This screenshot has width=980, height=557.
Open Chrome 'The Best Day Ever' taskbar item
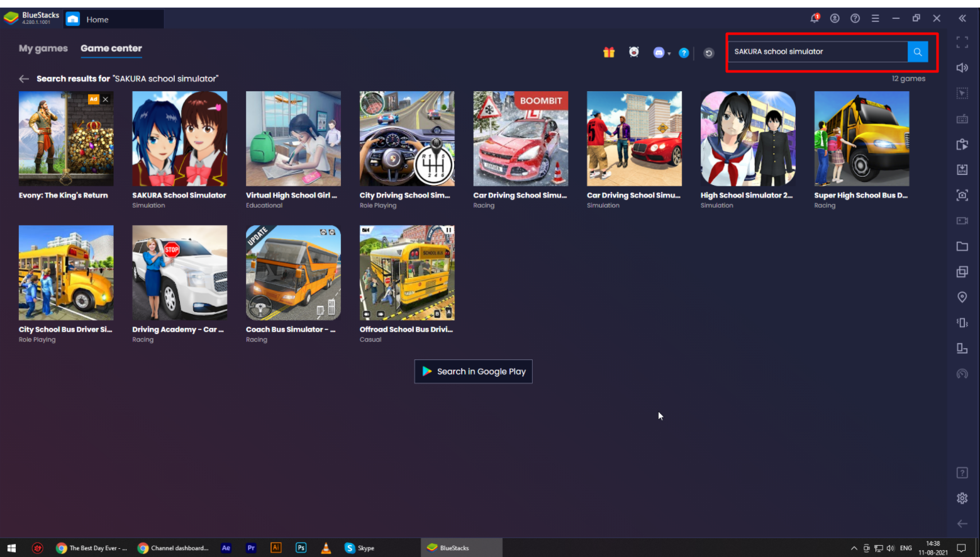[92, 548]
